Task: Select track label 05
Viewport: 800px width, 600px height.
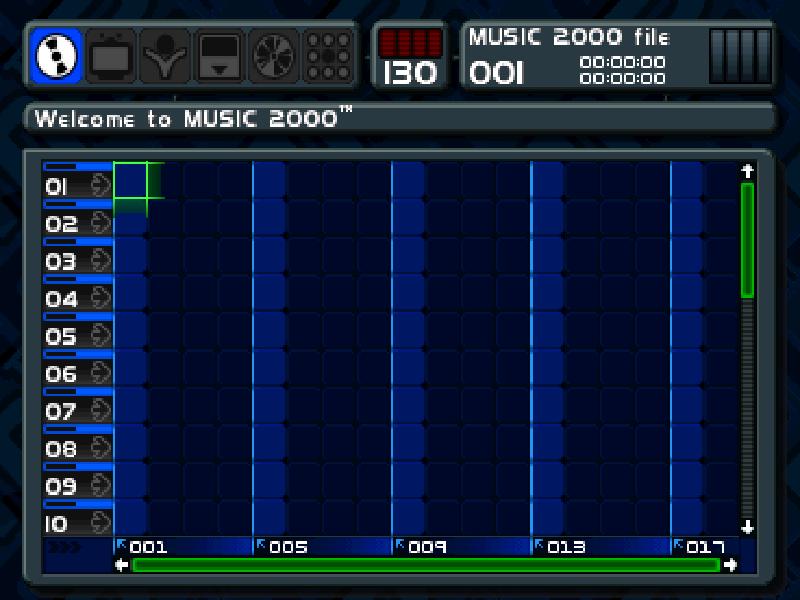Action: pos(61,337)
